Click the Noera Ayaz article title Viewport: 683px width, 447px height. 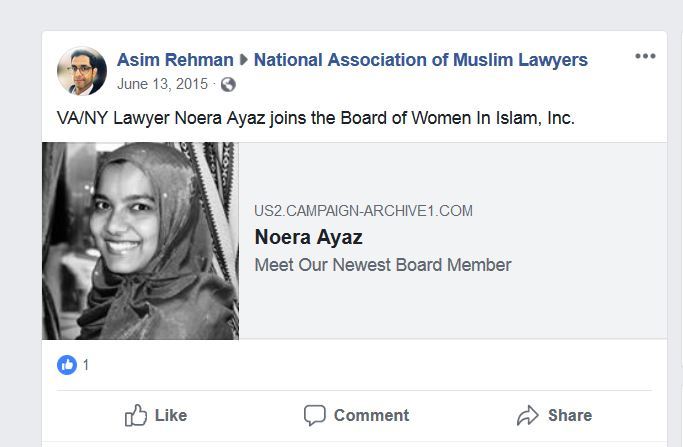pos(308,237)
